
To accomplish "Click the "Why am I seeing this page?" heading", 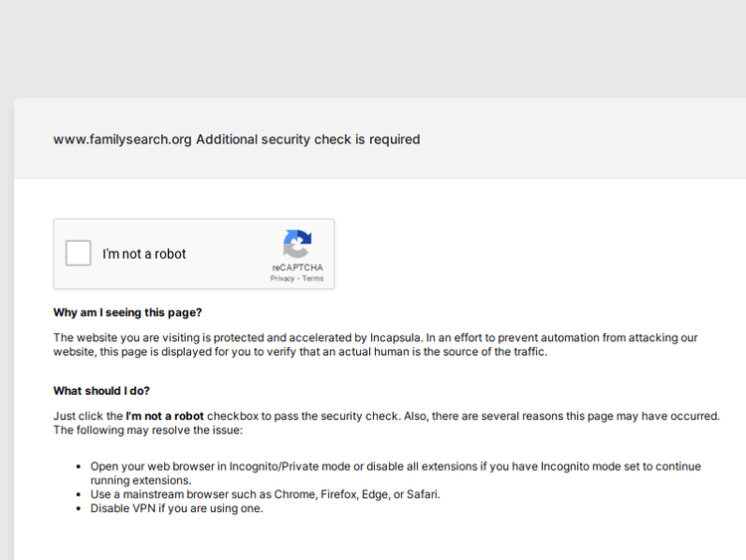I will point(127,312).
